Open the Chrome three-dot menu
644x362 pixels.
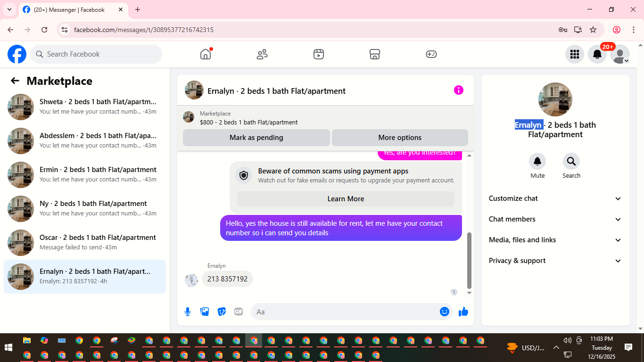(633, 30)
